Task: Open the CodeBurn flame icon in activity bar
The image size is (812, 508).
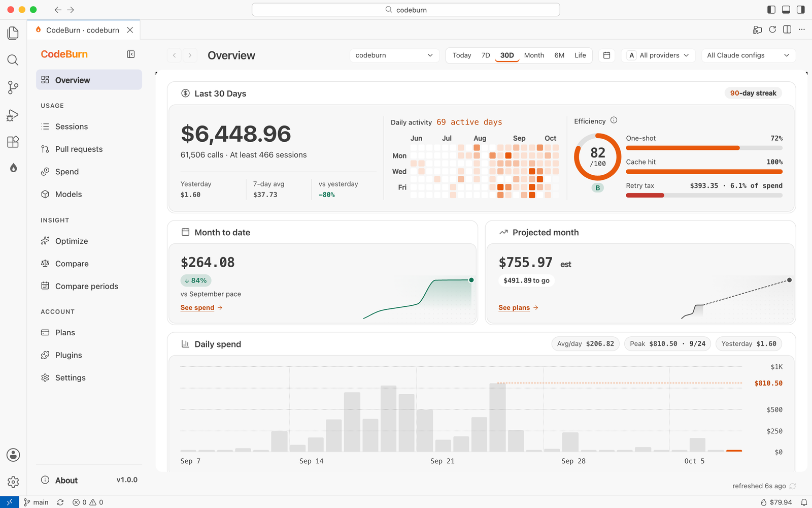Action: [x=13, y=168]
